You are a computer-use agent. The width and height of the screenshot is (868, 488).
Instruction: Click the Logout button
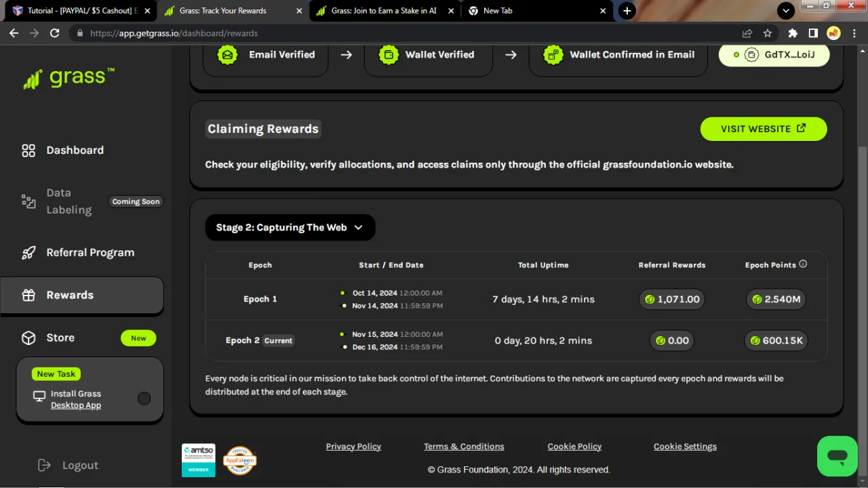click(68, 465)
